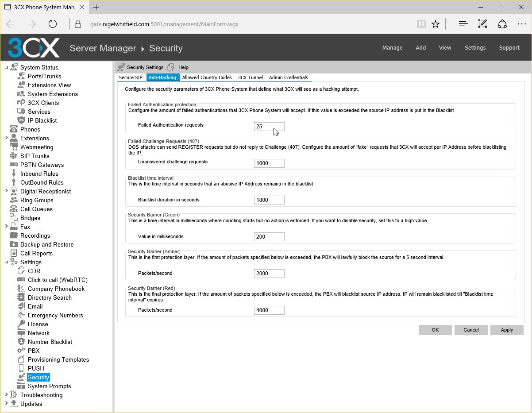Open the View menu
Viewport: 532px width, 413px height.
point(445,48)
